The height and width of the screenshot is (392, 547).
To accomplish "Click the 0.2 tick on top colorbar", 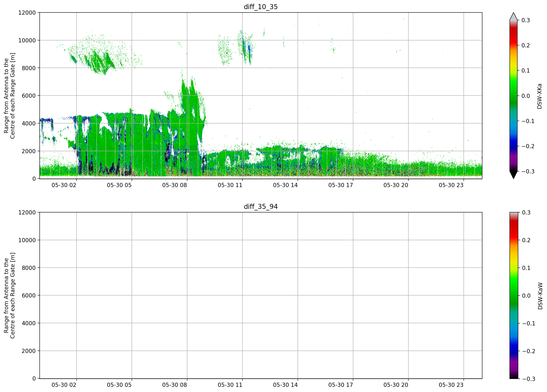I will [526, 45].
